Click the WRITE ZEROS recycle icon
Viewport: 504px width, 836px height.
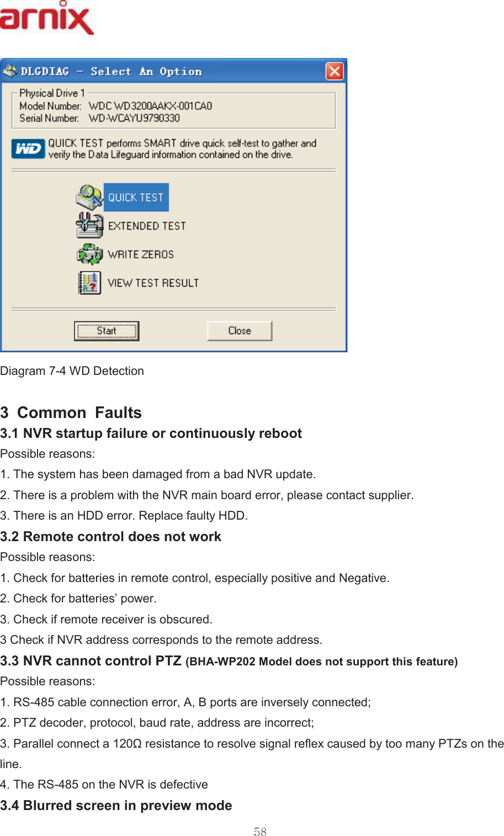89,254
